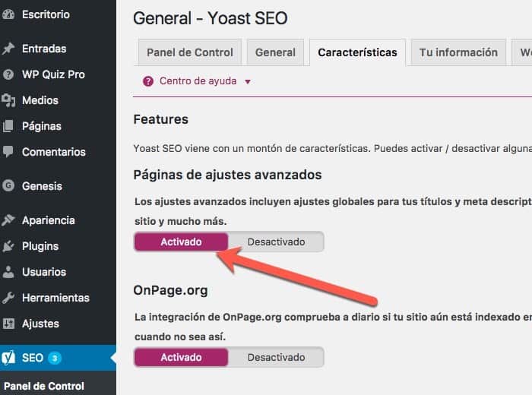The height and width of the screenshot is (395, 532).
Task: Click the Yoast SEO logo icon
Action: (x=8, y=358)
